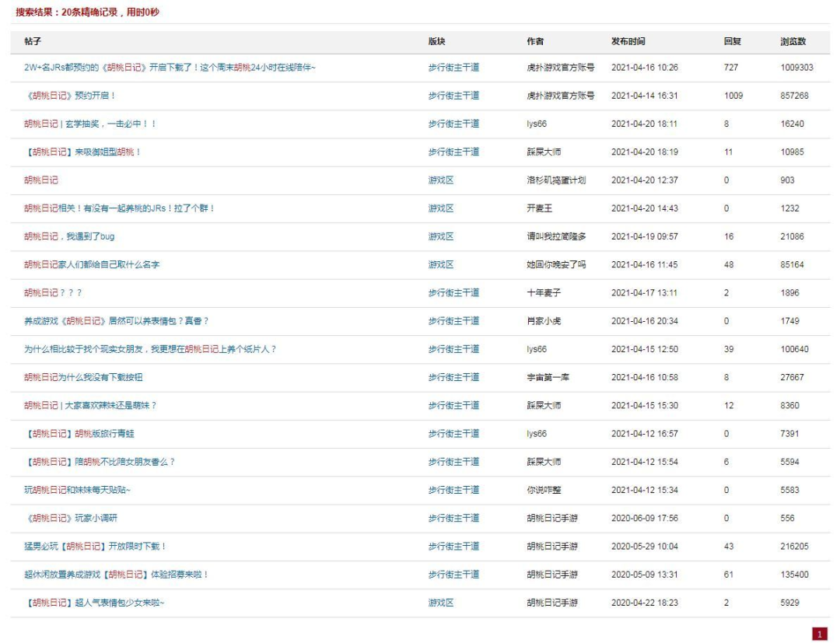
Task: Select author 请叫我拉简隆多
Action: (x=556, y=236)
